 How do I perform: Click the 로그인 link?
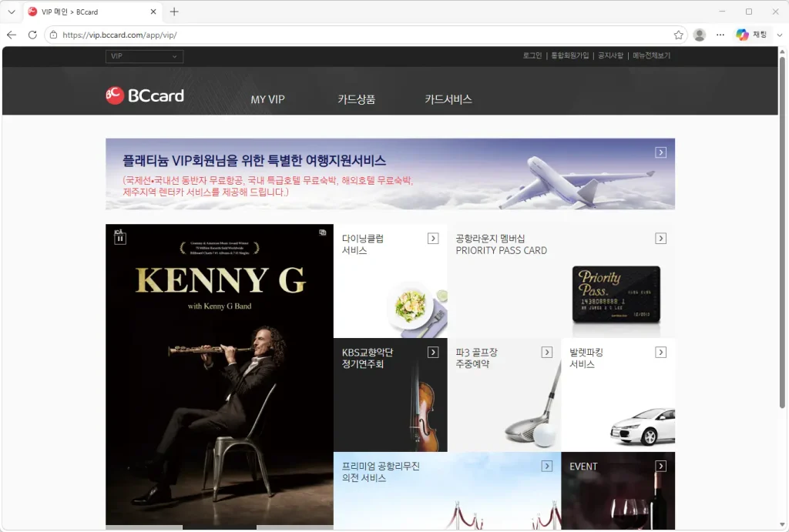pyautogui.click(x=532, y=55)
